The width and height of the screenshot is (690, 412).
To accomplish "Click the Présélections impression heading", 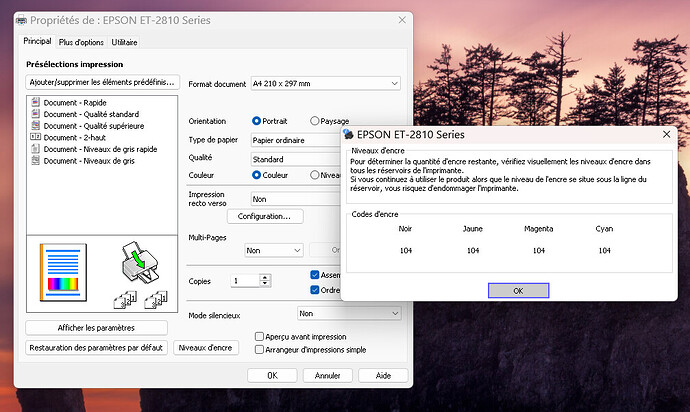I will (x=75, y=64).
